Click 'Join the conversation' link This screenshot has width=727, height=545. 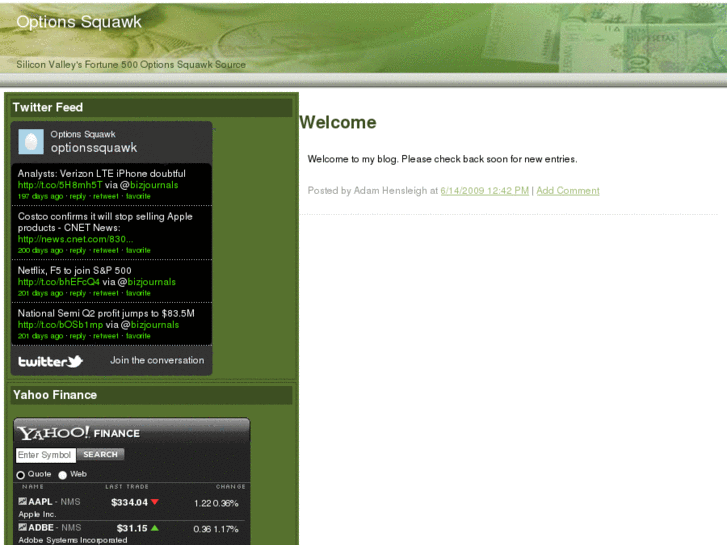tap(157, 360)
